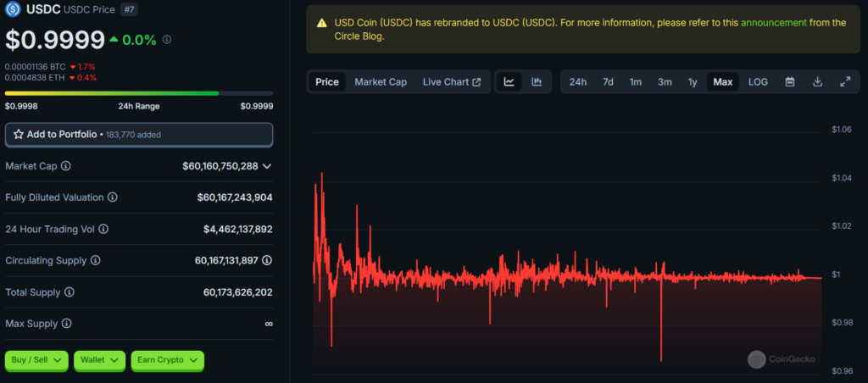Select the 1y time range
Viewport: 868px width, 383px height.
click(x=693, y=82)
